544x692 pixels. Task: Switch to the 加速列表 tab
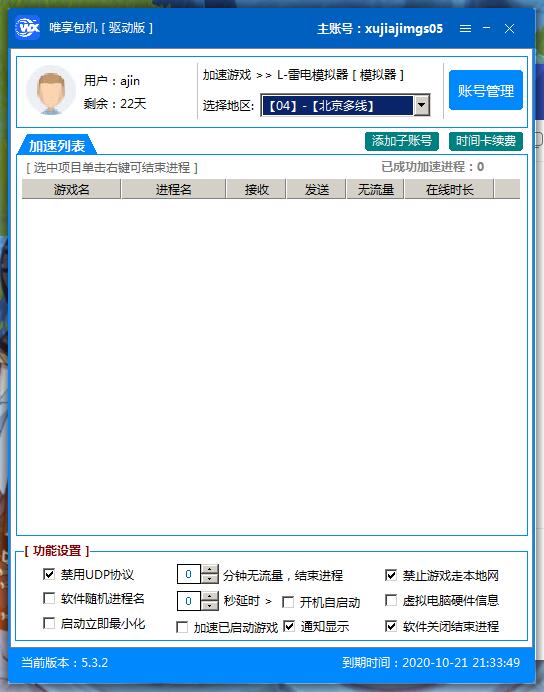[x=57, y=145]
